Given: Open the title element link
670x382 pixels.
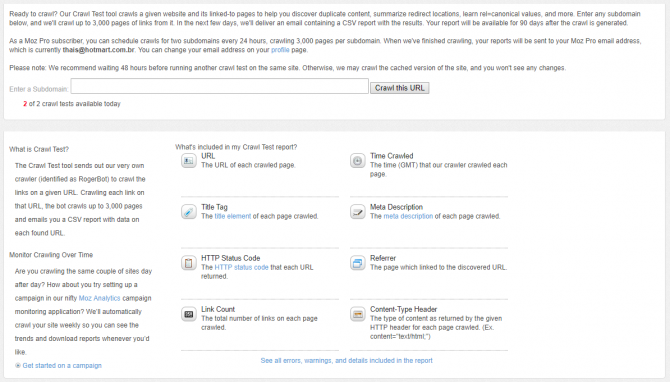Looking at the screenshot, I should click(233, 216).
